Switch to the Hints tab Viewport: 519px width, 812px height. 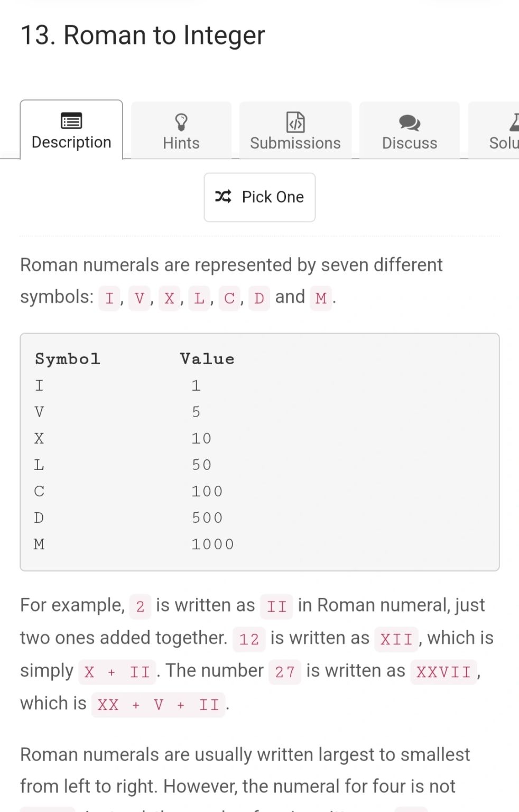pyautogui.click(x=181, y=130)
